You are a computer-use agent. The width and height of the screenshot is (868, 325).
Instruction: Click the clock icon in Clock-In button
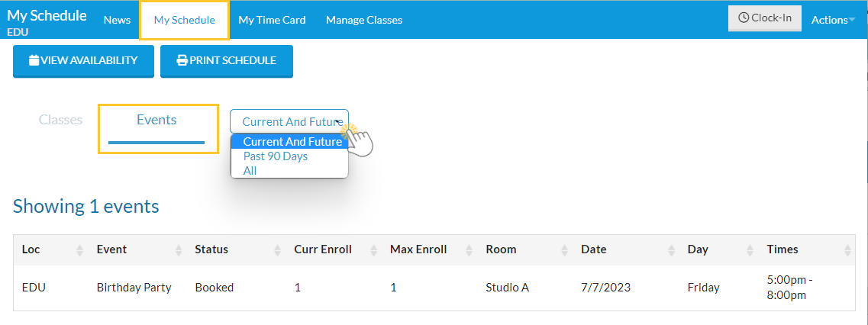coord(744,18)
